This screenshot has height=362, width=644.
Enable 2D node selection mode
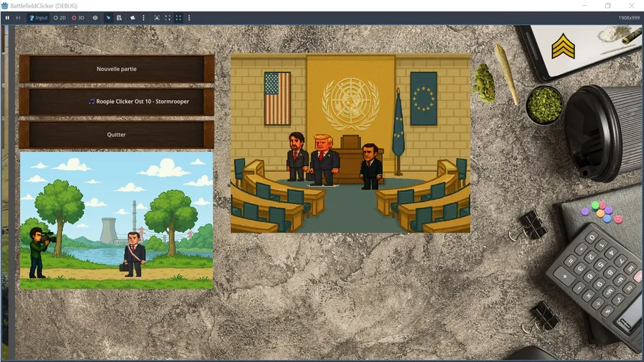coord(60,17)
